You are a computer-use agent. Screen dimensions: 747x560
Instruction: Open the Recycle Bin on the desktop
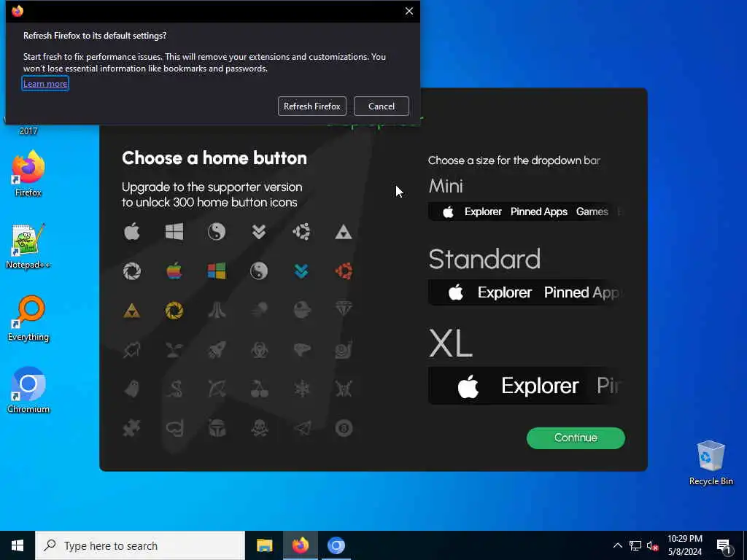(x=711, y=463)
